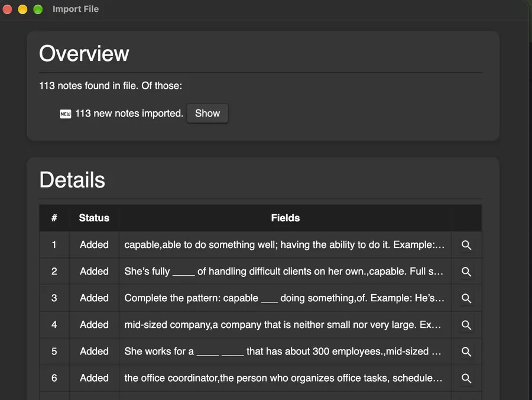Minimize the Import File window
532x400 pixels.
tap(22, 9)
